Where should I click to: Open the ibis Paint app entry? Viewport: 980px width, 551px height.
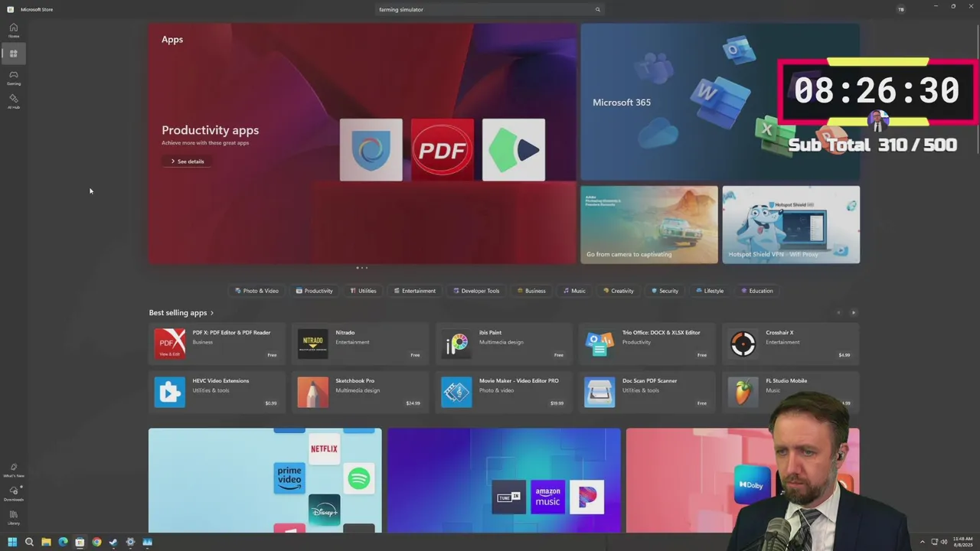click(504, 344)
